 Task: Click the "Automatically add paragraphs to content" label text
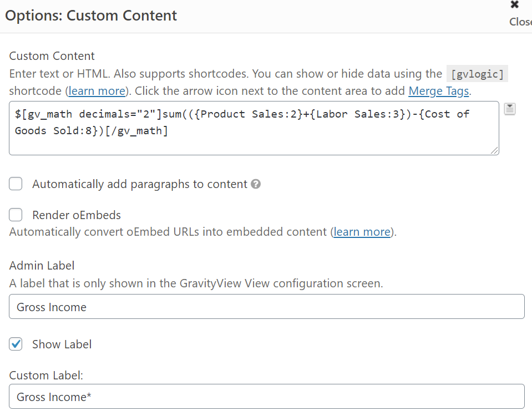pyautogui.click(x=140, y=184)
